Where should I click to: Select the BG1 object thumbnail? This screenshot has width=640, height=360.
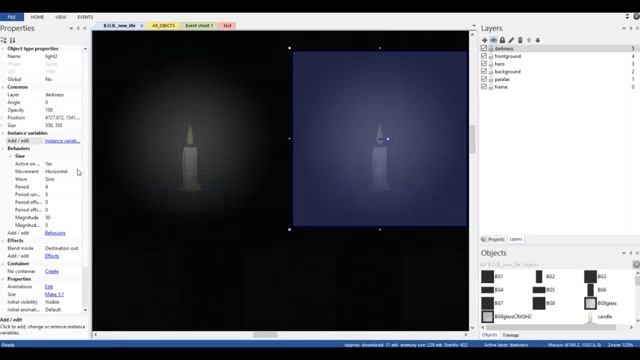coord(487,276)
